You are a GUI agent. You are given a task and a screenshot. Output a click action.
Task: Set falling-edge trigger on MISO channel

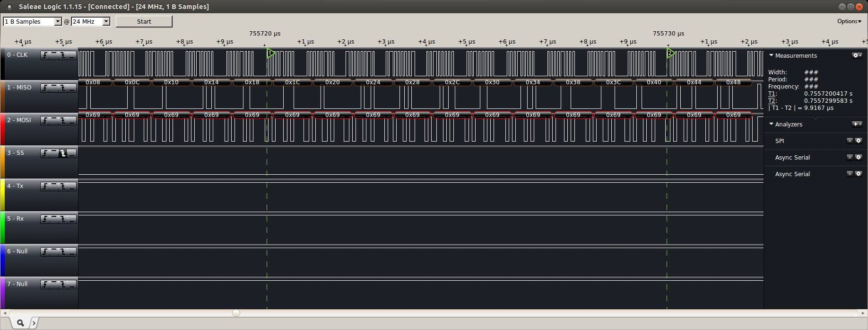click(63, 88)
